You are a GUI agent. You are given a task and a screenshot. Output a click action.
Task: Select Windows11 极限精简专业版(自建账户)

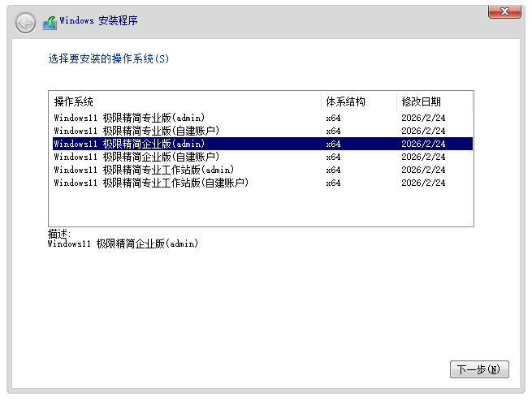tap(136, 131)
